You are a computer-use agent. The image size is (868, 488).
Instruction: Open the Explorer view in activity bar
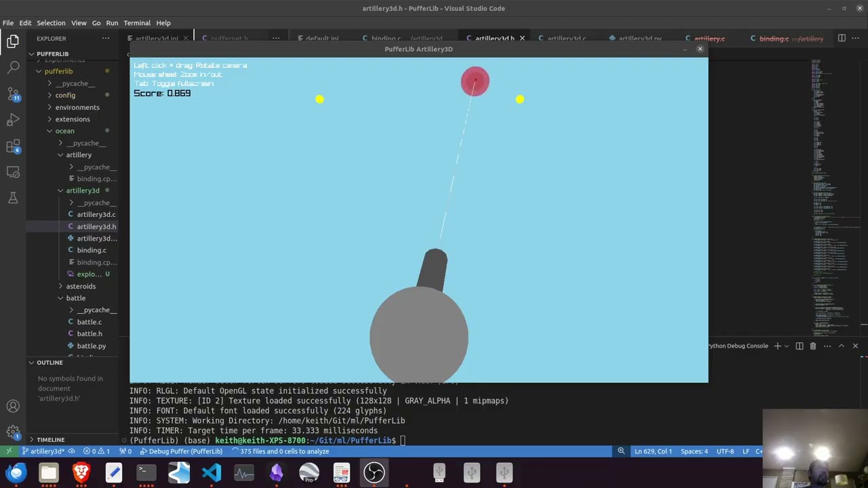click(x=13, y=41)
